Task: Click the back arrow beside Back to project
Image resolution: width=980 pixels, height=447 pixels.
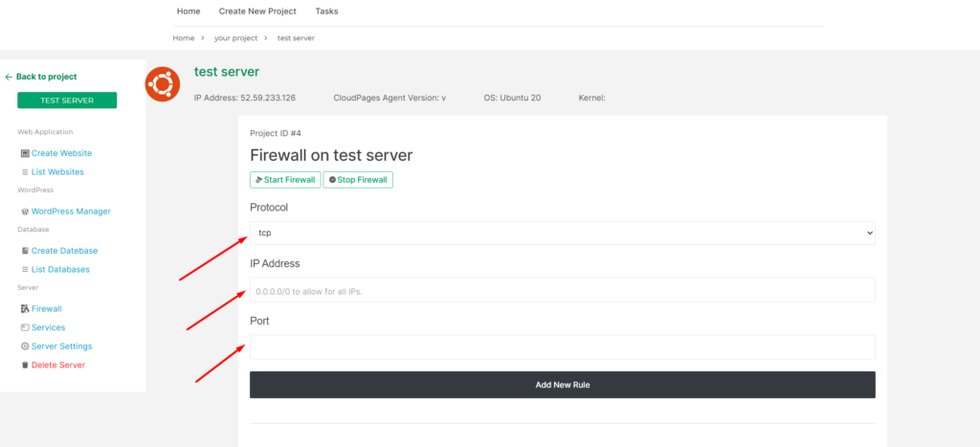Action: (x=9, y=77)
